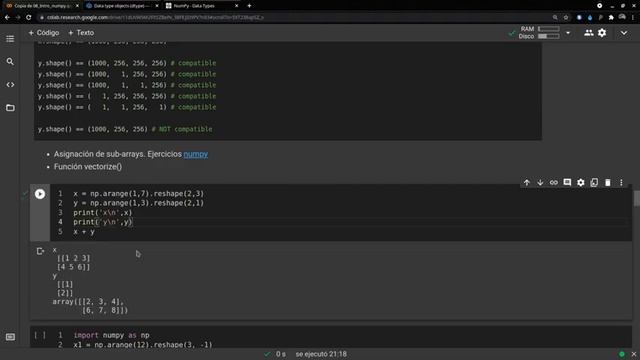The height and width of the screenshot is (360, 640).
Task: Clear cell output icon beside results
Action: (x=40, y=251)
